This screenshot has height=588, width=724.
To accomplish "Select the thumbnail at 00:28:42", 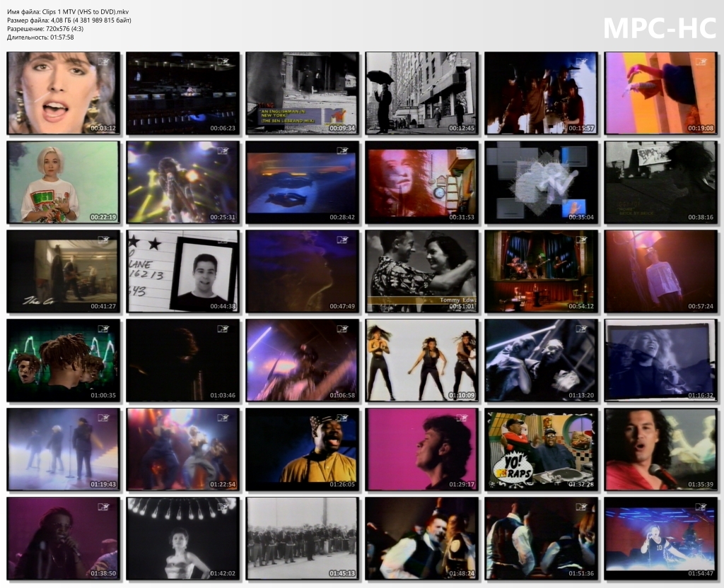I will 303,182.
